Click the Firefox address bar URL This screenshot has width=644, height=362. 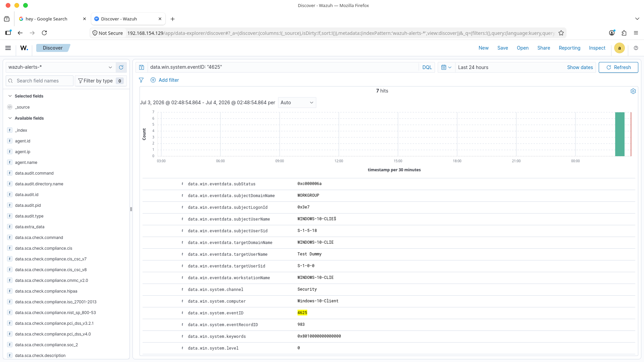tap(340, 33)
